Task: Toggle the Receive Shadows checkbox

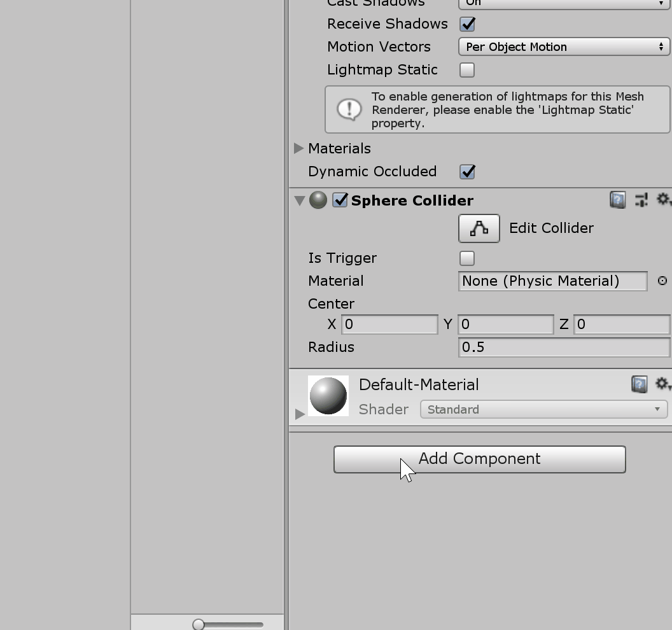Action: coord(467,24)
